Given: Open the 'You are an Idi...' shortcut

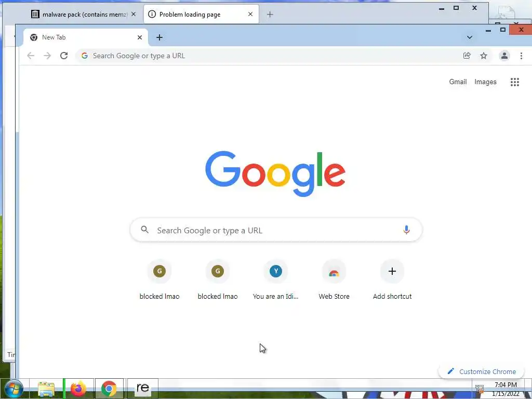Looking at the screenshot, I should [x=276, y=281].
